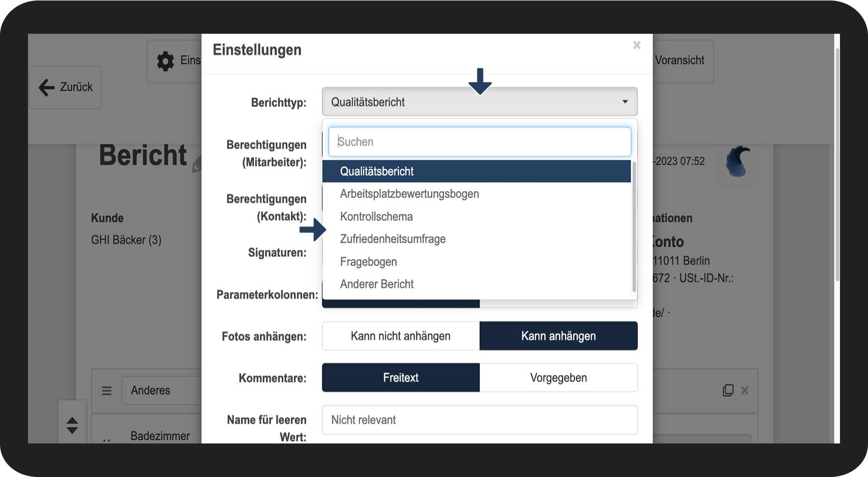Pick Kontrollschema as report type
Image resolution: width=868 pixels, height=477 pixels.
376,217
